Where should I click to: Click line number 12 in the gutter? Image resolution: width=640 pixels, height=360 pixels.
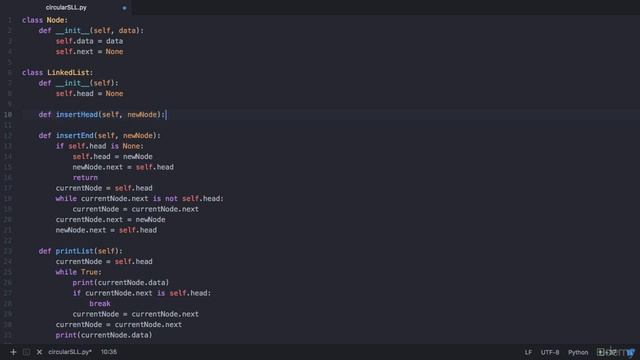click(x=8, y=136)
